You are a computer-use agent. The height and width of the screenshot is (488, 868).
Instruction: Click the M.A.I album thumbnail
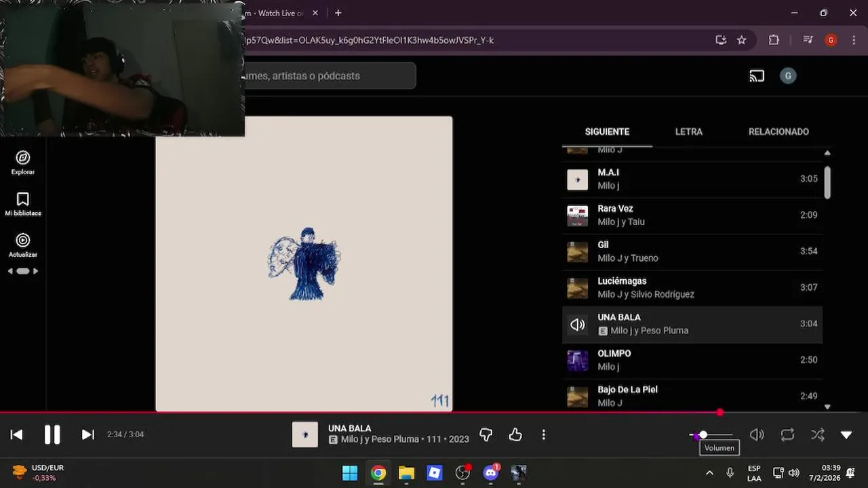coord(577,180)
